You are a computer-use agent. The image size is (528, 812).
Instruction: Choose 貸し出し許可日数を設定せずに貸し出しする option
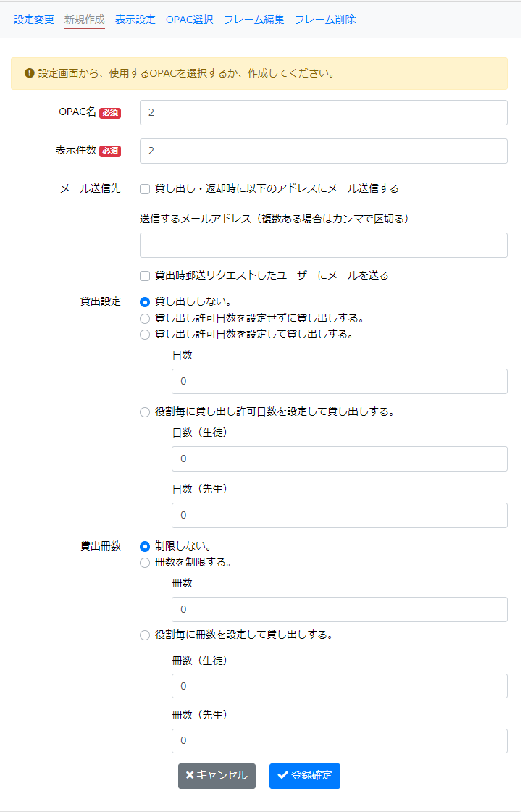tap(143, 319)
